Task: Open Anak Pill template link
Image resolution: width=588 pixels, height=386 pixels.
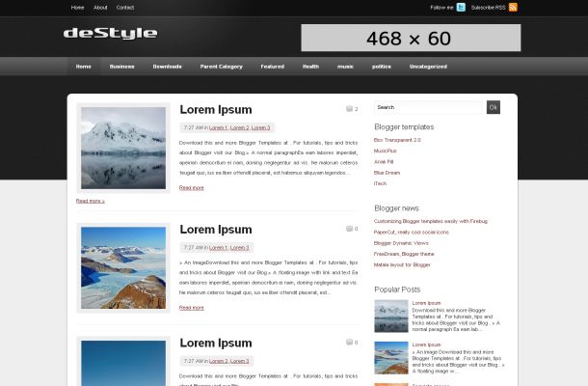Action: coord(384,162)
